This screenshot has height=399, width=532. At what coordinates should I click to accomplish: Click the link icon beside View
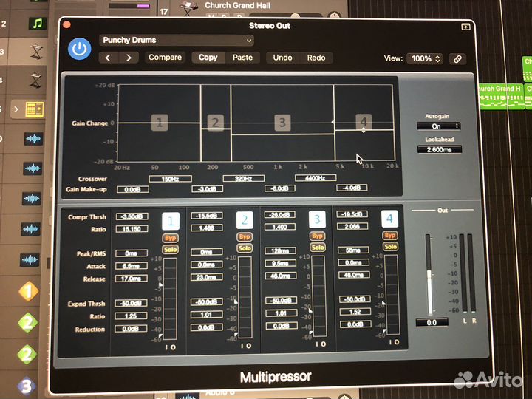[458, 58]
